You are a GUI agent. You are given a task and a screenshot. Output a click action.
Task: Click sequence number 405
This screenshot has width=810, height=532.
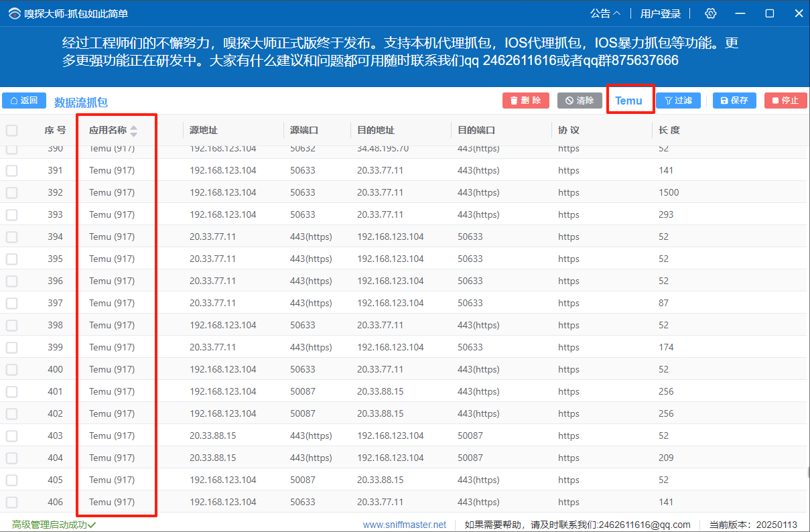click(x=55, y=480)
